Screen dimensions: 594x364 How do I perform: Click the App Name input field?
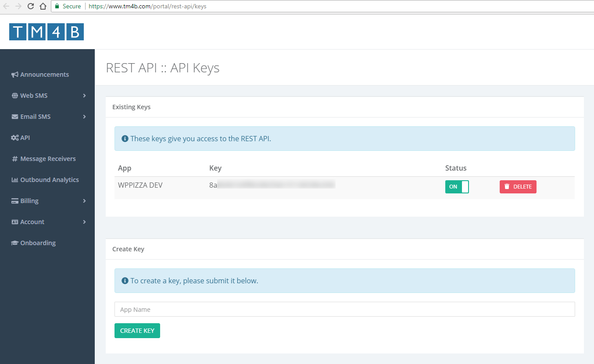[x=344, y=309]
